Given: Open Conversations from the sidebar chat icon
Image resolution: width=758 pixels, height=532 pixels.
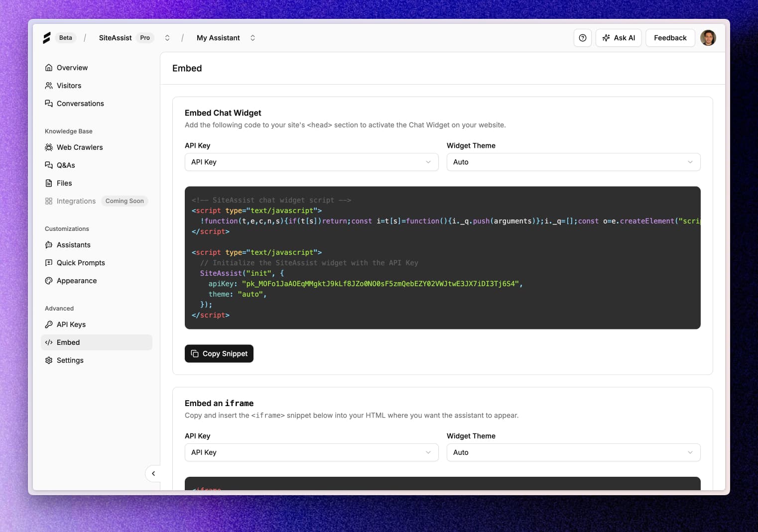Looking at the screenshot, I should [x=49, y=103].
